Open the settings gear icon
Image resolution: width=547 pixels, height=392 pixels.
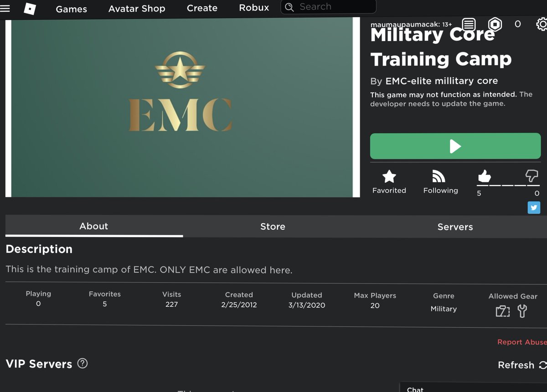pos(542,24)
